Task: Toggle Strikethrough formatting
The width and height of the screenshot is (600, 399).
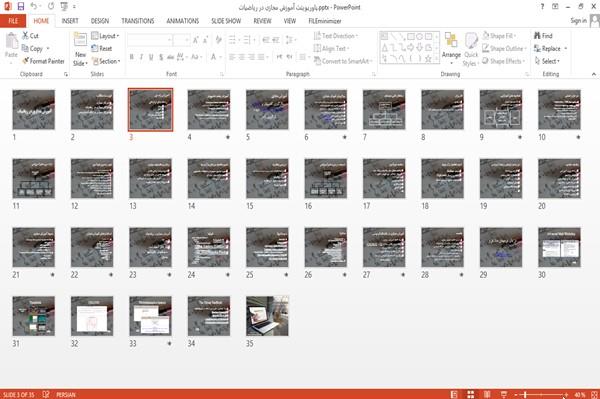Action: pos(171,57)
